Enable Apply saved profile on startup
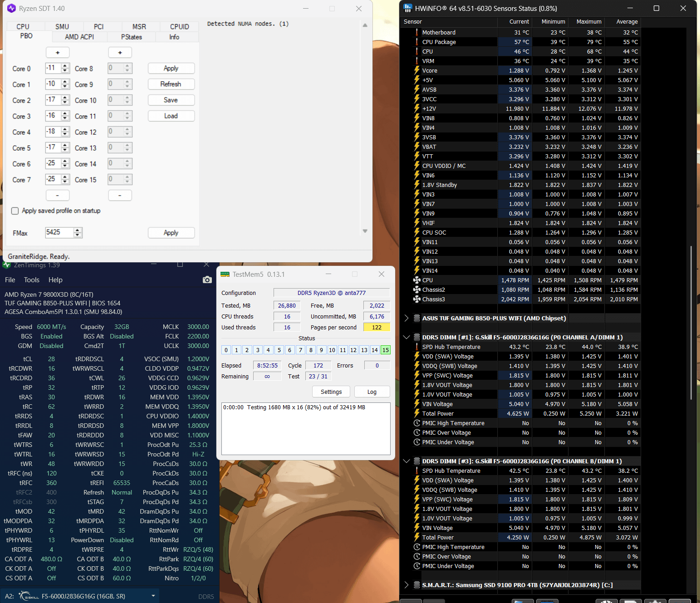The image size is (700, 603). pyautogui.click(x=15, y=211)
